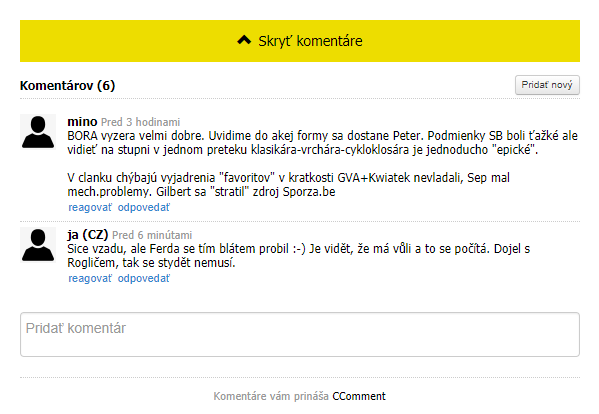Click reagovať under mino's comment
599x414 pixels.
[90, 207]
